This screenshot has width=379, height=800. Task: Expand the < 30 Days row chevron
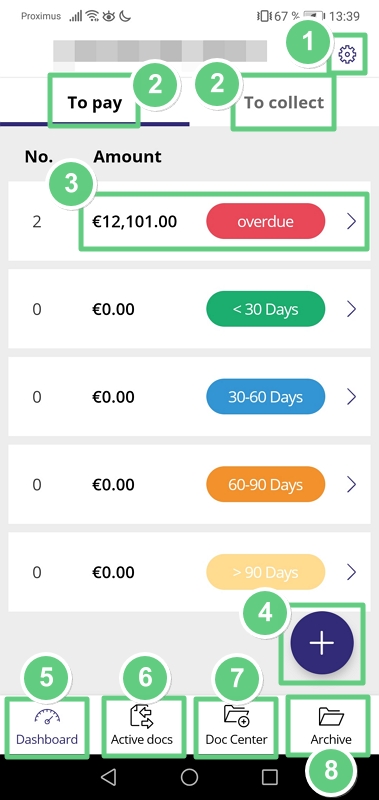coord(351,309)
